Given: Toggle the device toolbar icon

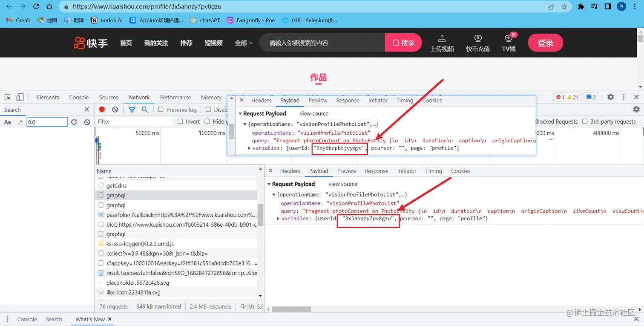Looking at the screenshot, I should click(x=20, y=97).
